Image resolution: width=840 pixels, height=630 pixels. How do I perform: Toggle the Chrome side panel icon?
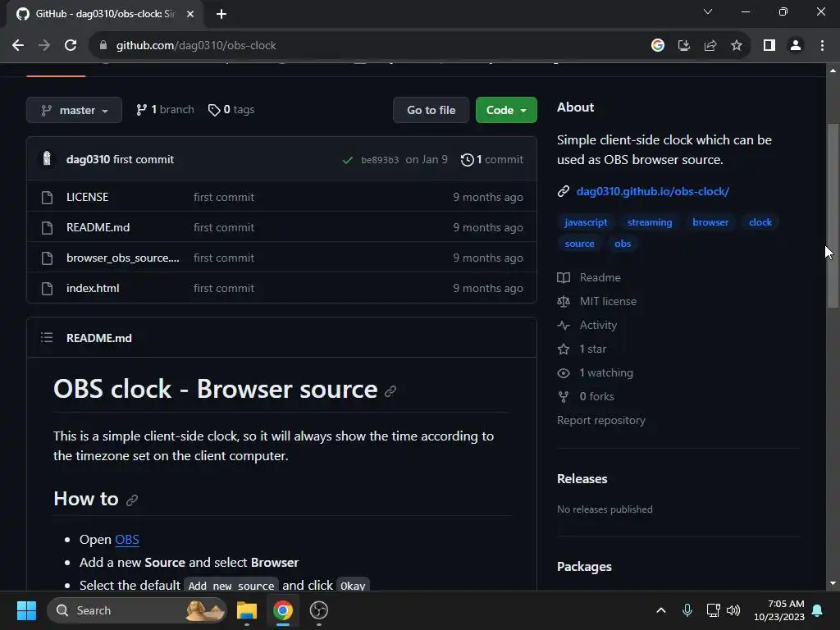click(769, 46)
